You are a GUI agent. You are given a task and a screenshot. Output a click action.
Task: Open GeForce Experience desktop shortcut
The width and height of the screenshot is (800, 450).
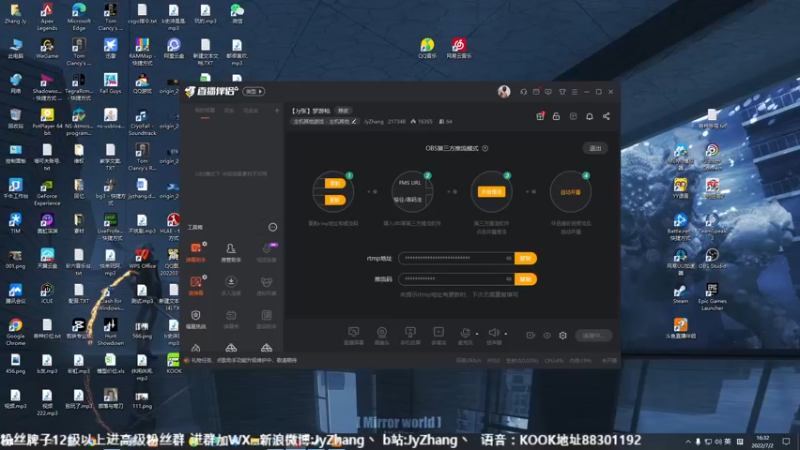(x=47, y=193)
